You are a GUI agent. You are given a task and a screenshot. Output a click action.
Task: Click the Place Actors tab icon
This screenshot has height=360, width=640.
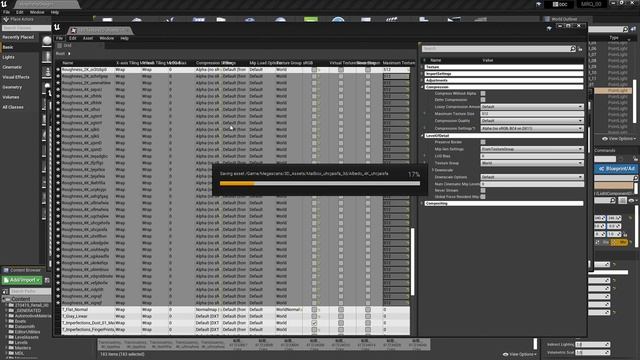[x=6, y=19]
